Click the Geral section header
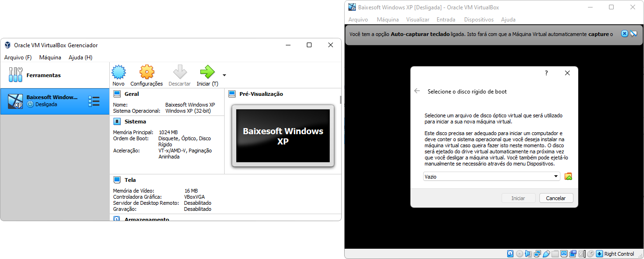 tap(132, 94)
